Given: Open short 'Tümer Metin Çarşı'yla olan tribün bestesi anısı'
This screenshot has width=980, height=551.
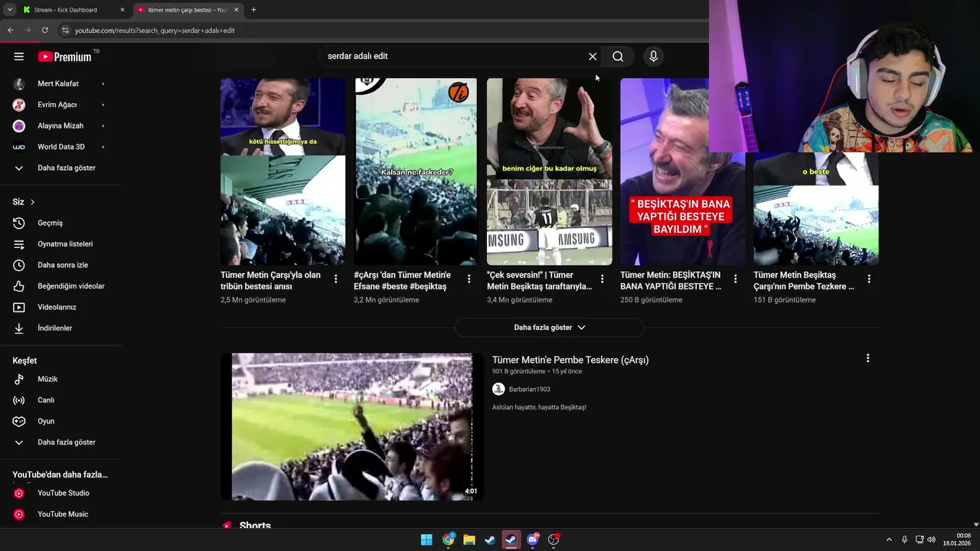Looking at the screenshot, I should pos(283,171).
